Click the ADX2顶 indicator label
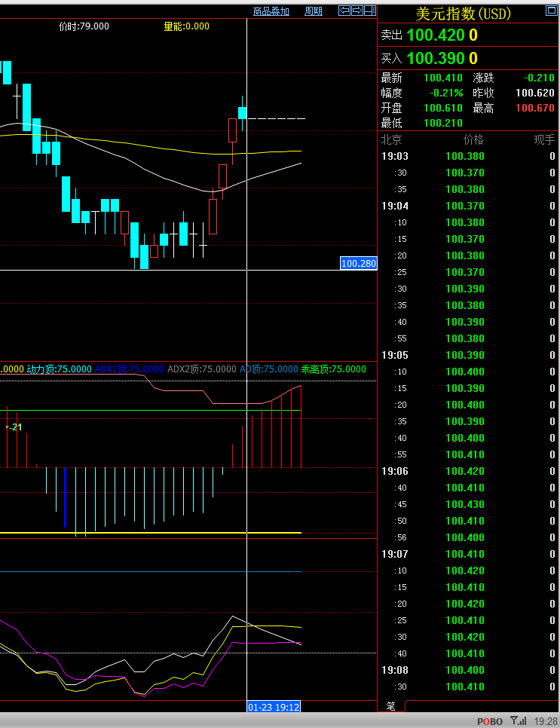The image size is (560, 728). tap(201, 369)
